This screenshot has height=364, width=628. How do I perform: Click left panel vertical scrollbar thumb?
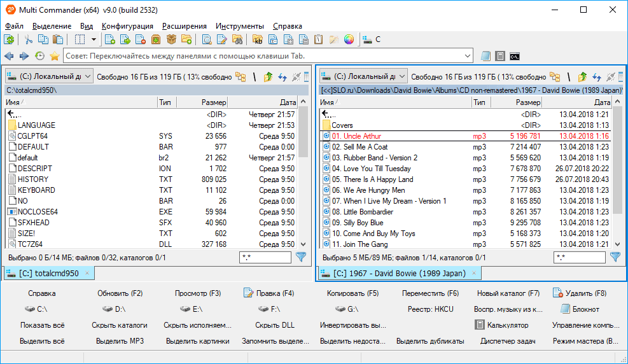click(304, 132)
